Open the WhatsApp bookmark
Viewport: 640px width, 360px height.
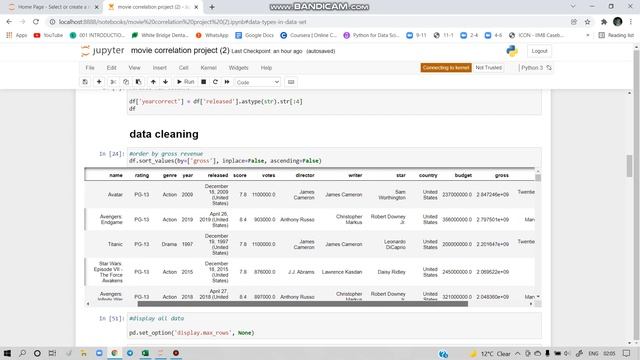click(212, 35)
